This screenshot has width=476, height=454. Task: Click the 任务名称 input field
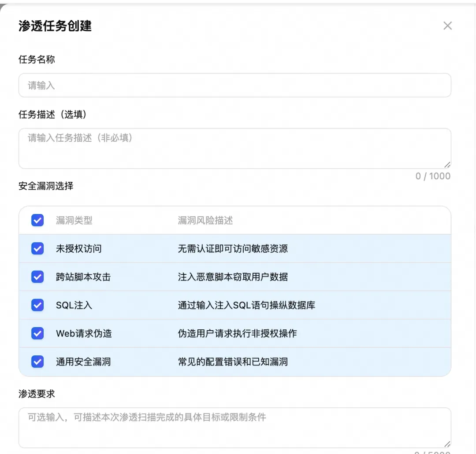234,85
